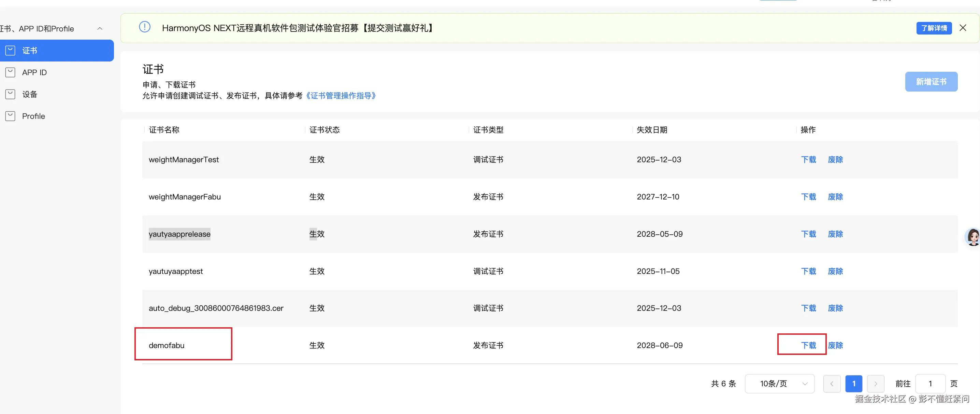The image size is (980, 414).
Task: Go to the previous page arrow
Action: click(832, 384)
